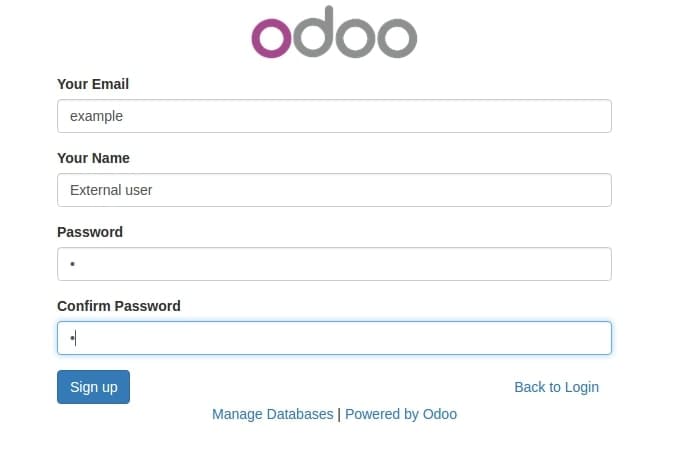Viewport: 687px width, 461px height.
Task: Click the Your Email label
Action: click(93, 84)
